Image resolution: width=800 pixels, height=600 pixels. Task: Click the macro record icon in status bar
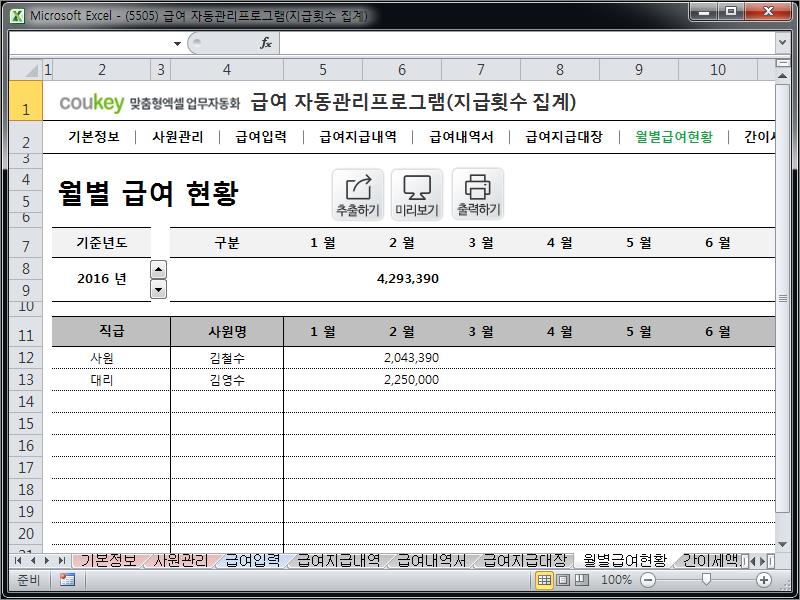click(67, 580)
